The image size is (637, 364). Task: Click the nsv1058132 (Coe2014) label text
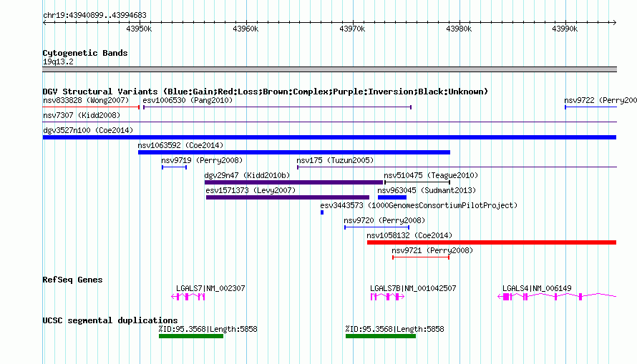(x=409, y=235)
